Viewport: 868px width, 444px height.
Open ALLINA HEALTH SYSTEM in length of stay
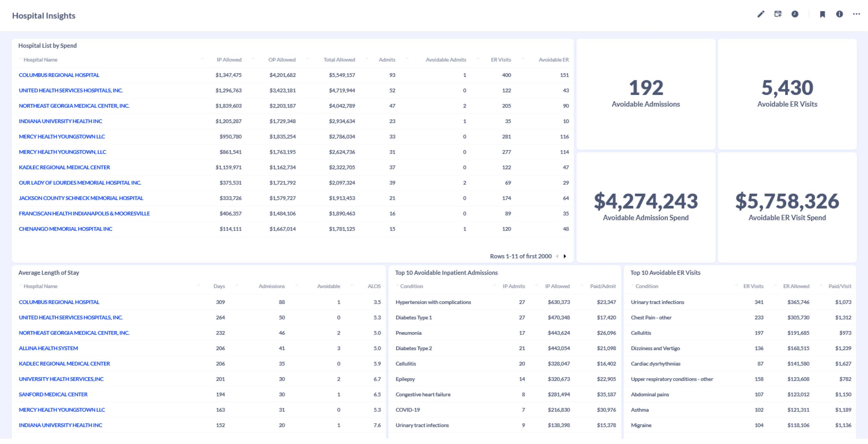tap(48, 348)
